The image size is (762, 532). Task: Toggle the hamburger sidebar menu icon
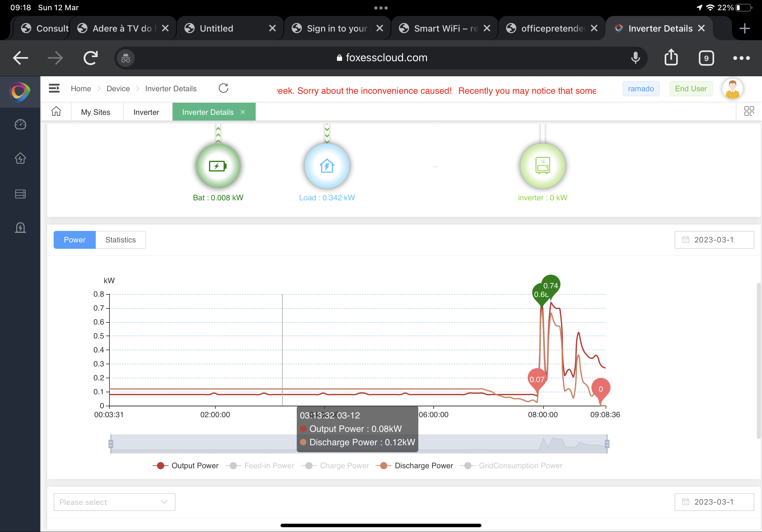tap(54, 88)
